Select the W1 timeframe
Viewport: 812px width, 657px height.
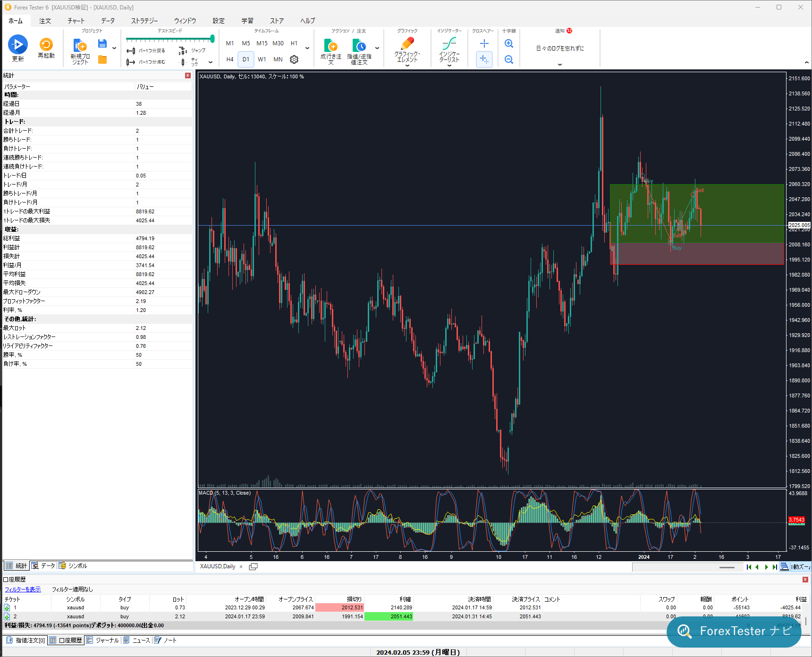(x=262, y=59)
